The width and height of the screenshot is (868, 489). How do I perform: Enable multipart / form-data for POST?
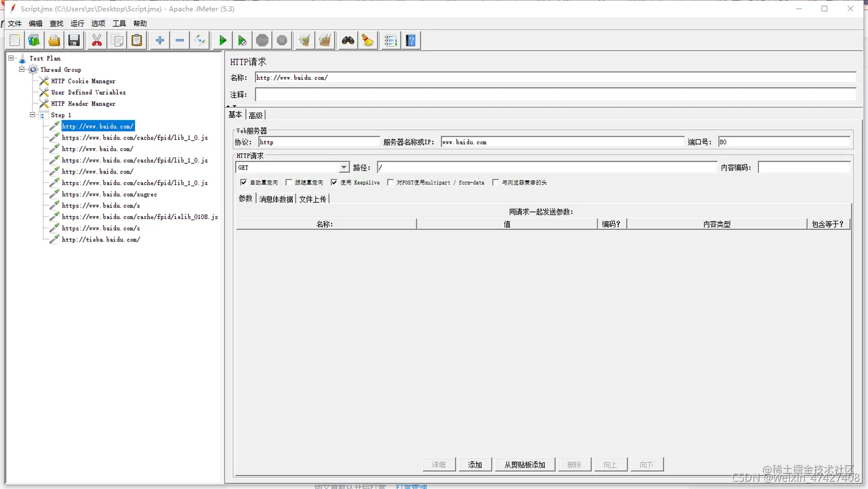click(390, 182)
